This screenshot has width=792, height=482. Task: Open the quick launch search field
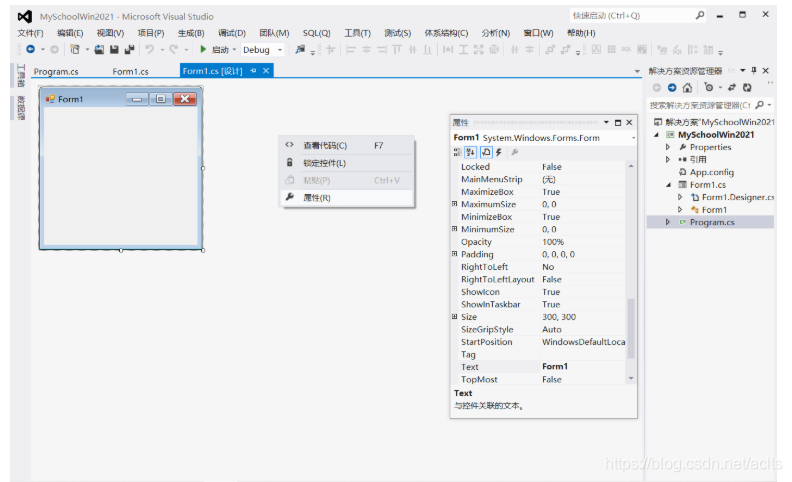[x=637, y=16]
